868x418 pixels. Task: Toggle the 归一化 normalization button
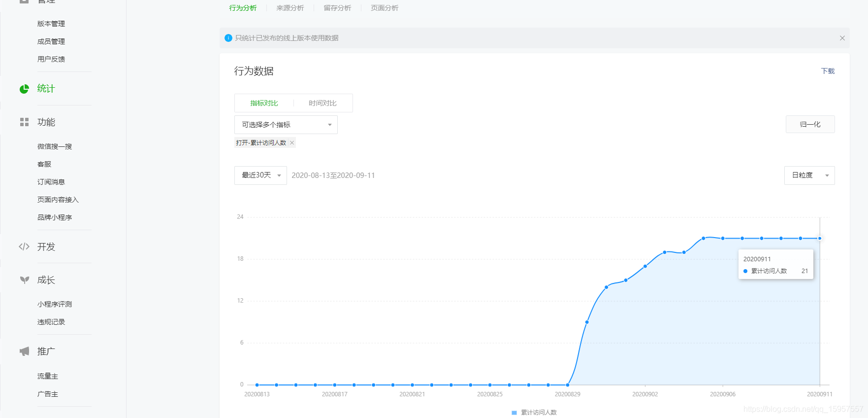tap(810, 124)
